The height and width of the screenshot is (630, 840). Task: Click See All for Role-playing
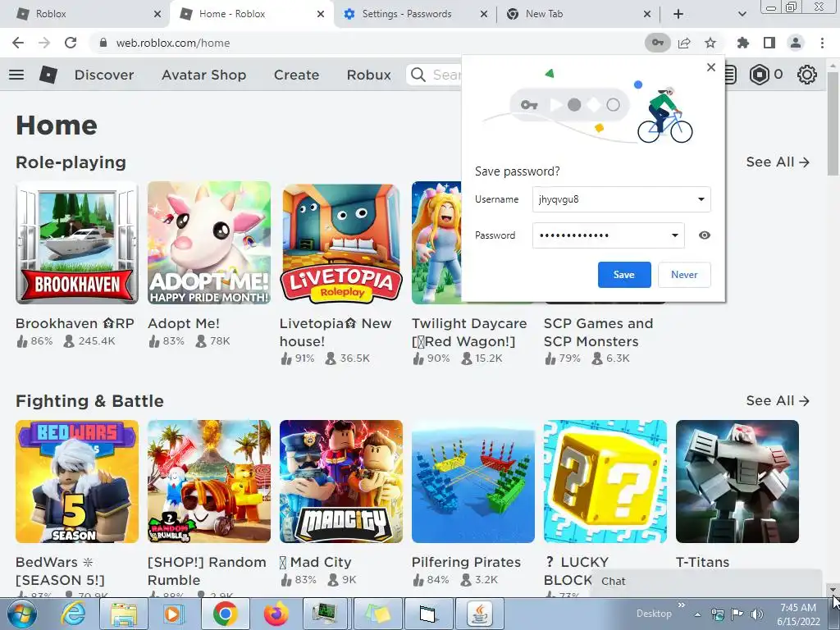[778, 162]
